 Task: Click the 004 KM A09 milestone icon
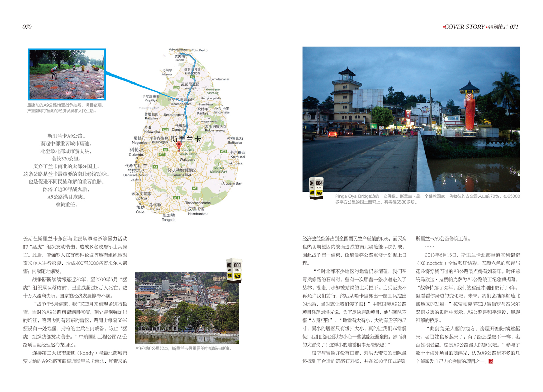pyautogui.click(x=316, y=188)
